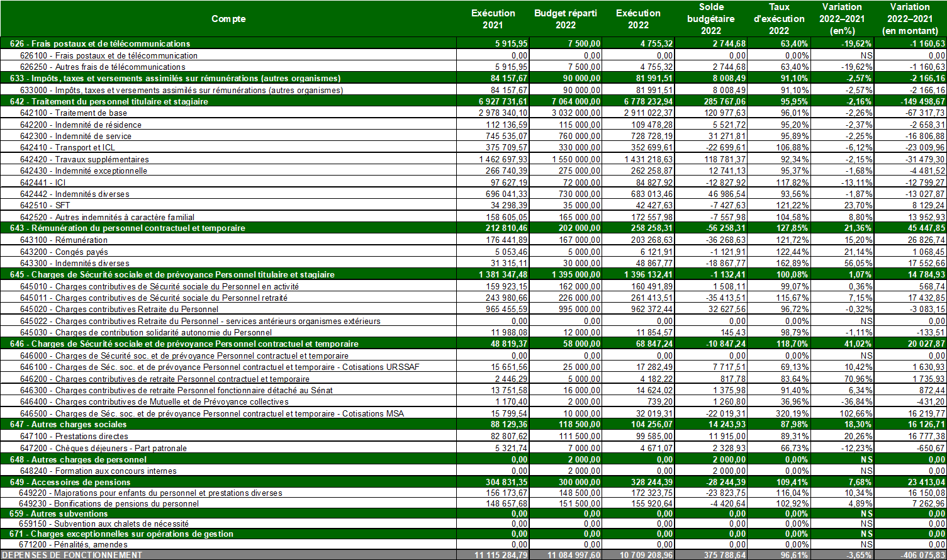This screenshot has width=947, height=560.
Task: Click the '626 - Frais postaux et de télécommunications' row
Action: [x=100, y=43]
